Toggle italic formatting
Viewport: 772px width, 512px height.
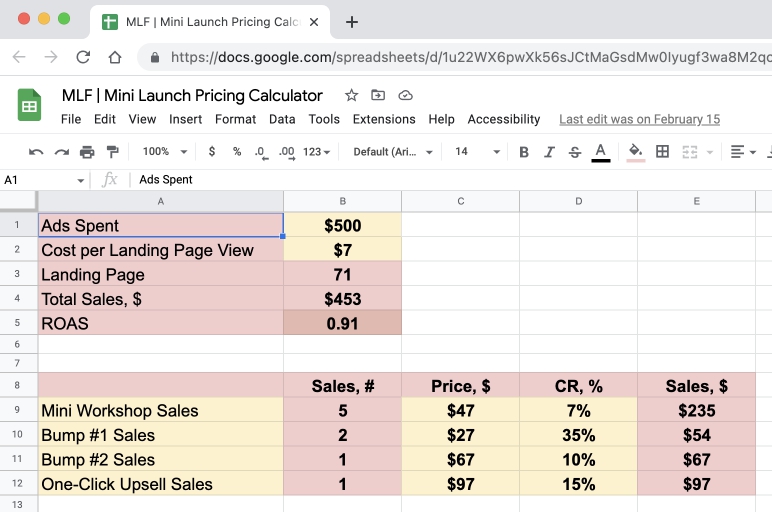pyautogui.click(x=549, y=152)
